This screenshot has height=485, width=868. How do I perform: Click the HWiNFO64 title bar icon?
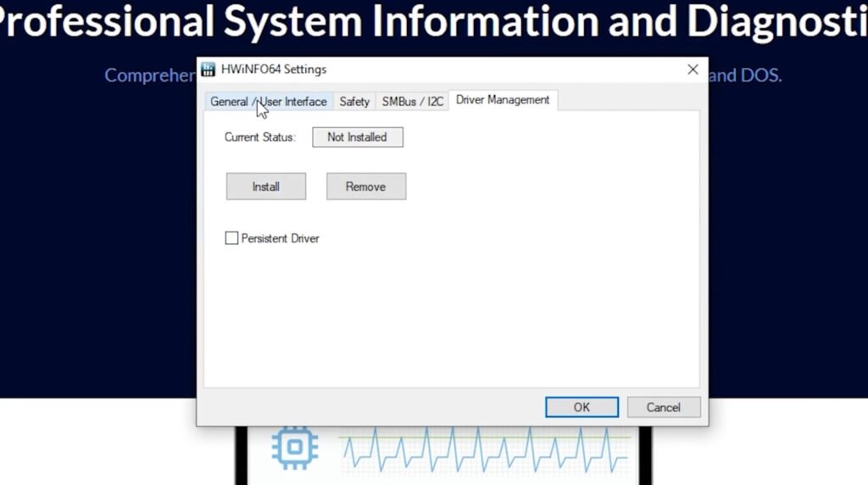[x=209, y=70]
